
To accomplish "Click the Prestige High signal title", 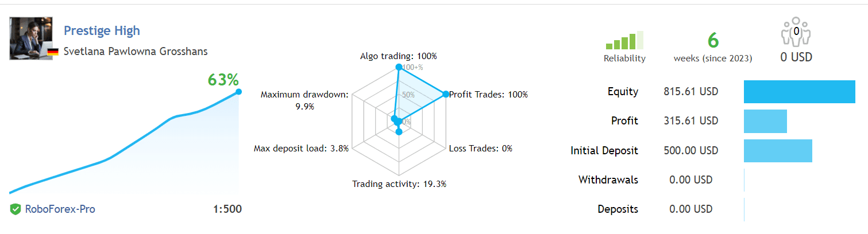I will click(x=102, y=30).
